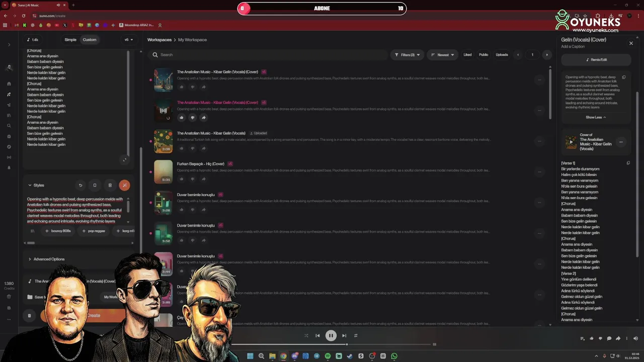
Task: Open the volume control in player bar
Action: [635, 338]
